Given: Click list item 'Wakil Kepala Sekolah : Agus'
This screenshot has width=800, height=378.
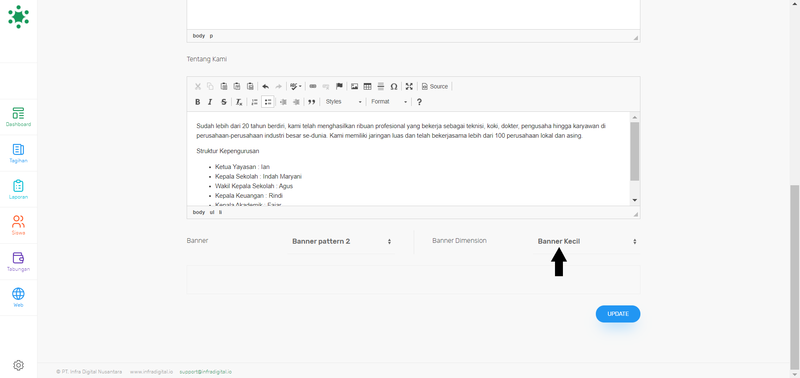Looking at the screenshot, I should 254,186.
